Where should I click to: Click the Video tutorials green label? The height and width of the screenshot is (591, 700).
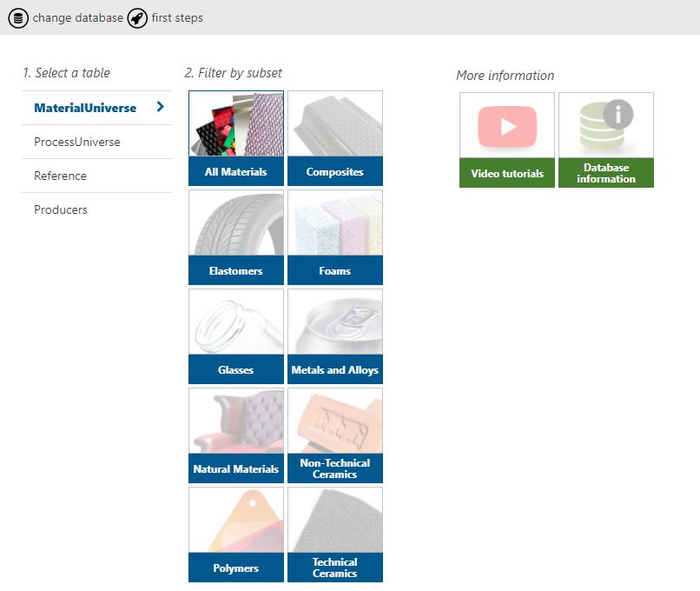click(507, 173)
